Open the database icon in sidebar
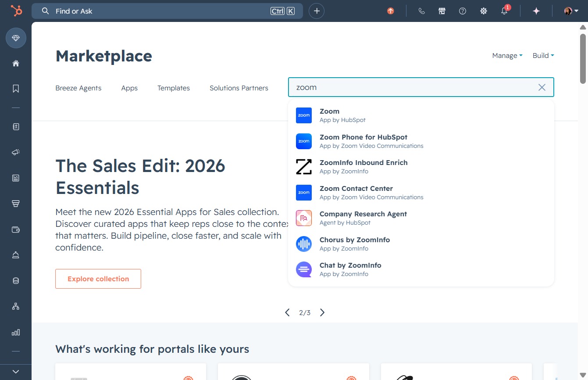Viewport: 588px width, 380px height. tap(16, 281)
